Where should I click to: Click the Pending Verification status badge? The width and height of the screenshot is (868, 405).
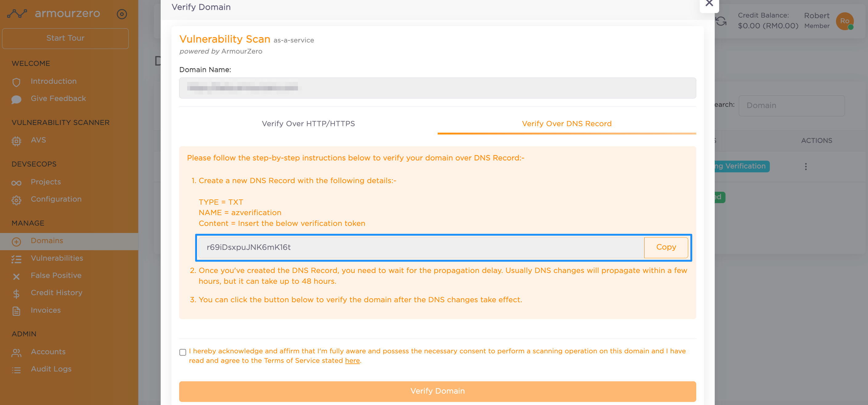click(x=741, y=166)
